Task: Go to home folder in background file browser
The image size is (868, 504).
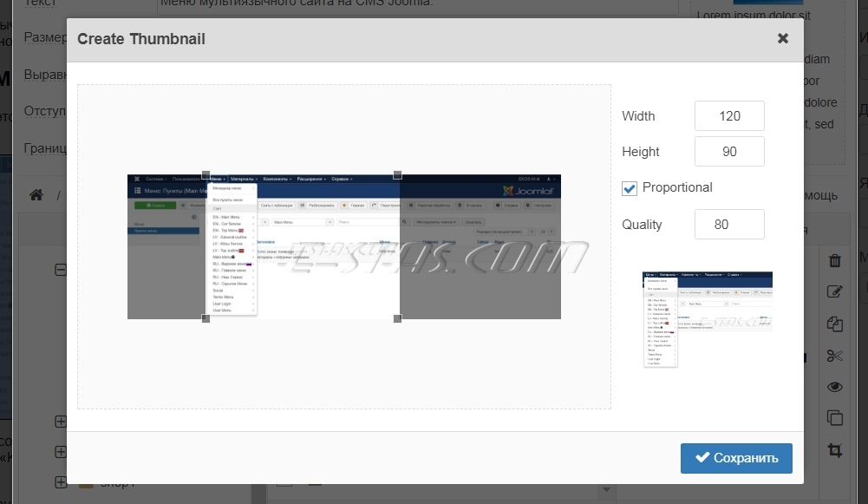Action: [x=36, y=195]
